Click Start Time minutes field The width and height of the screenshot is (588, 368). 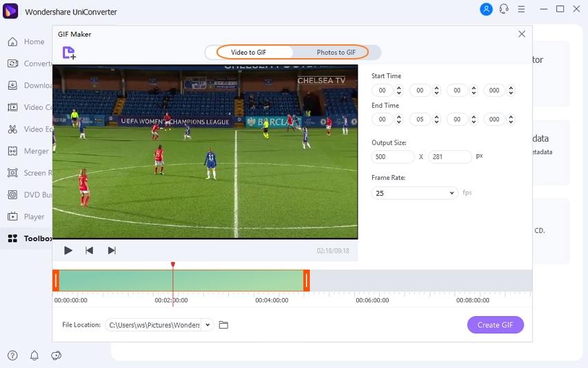coord(420,91)
